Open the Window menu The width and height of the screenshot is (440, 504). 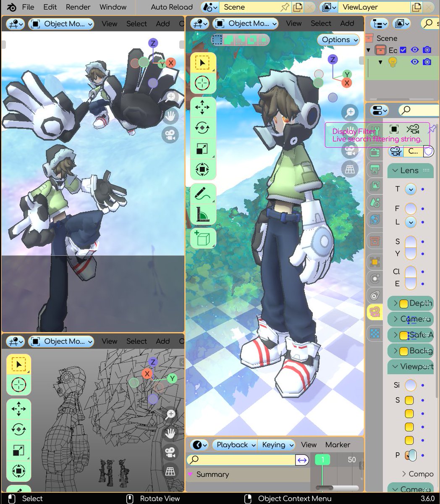[113, 7]
